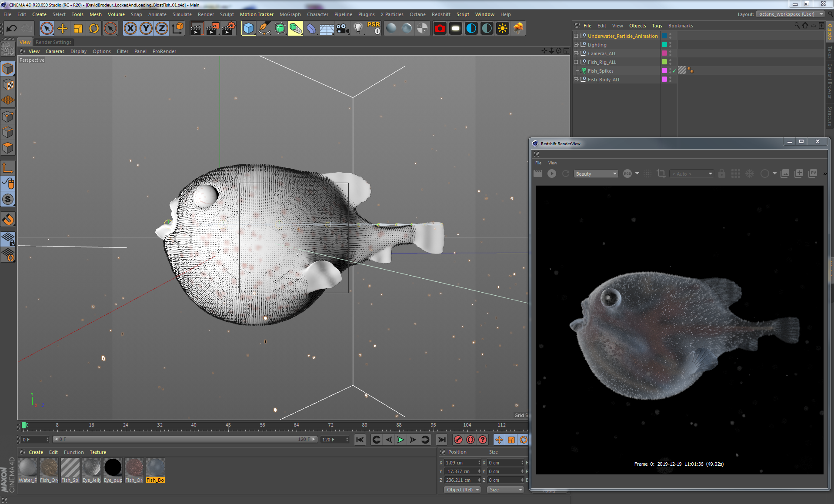834x504 pixels.
Task: Enable the lock icon in RenderView toolbar
Action: pos(722,174)
